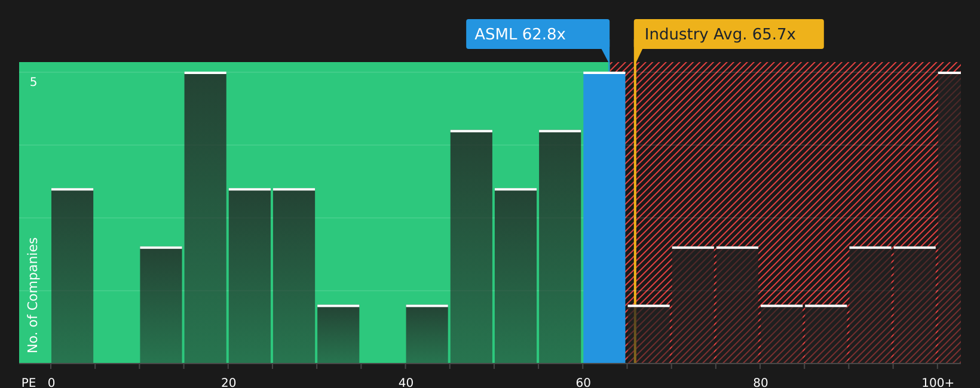Select the histogram bar for PE 0-5
980x388 pixels.
(72, 276)
